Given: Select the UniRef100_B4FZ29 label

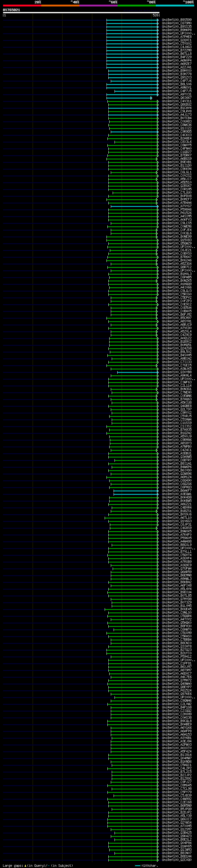Looking at the screenshot, I should coord(176,57).
